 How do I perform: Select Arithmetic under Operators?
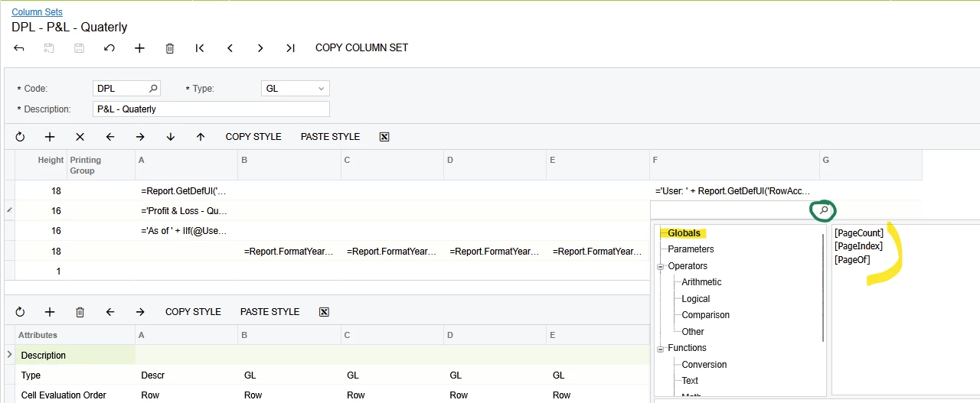[701, 282]
